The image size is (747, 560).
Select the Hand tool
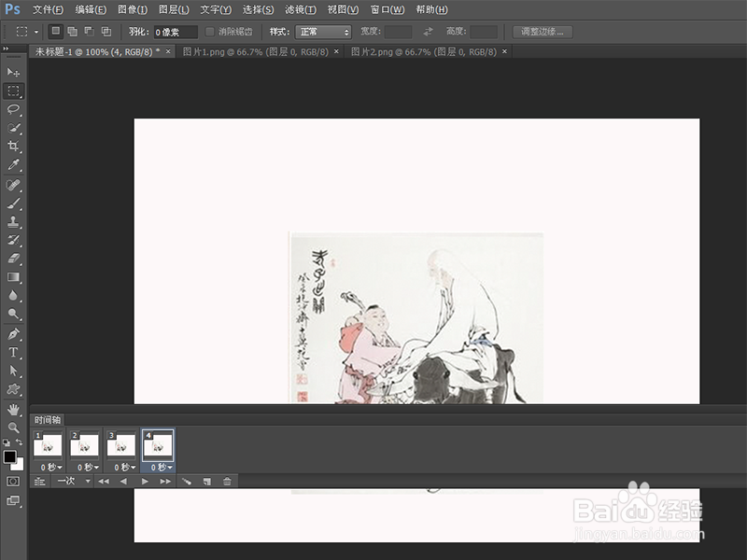(13, 409)
